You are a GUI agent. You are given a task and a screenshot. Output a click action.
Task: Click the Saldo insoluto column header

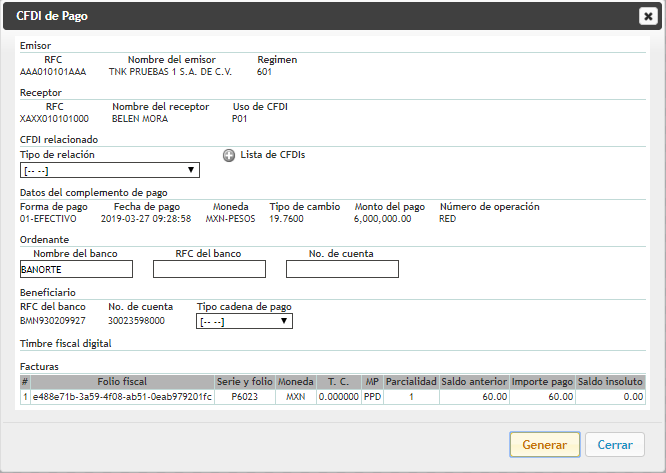611,382
